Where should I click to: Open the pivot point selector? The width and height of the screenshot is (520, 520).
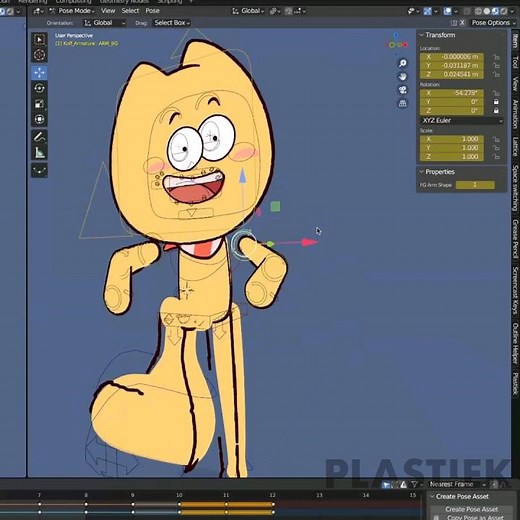(x=275, y=11)
